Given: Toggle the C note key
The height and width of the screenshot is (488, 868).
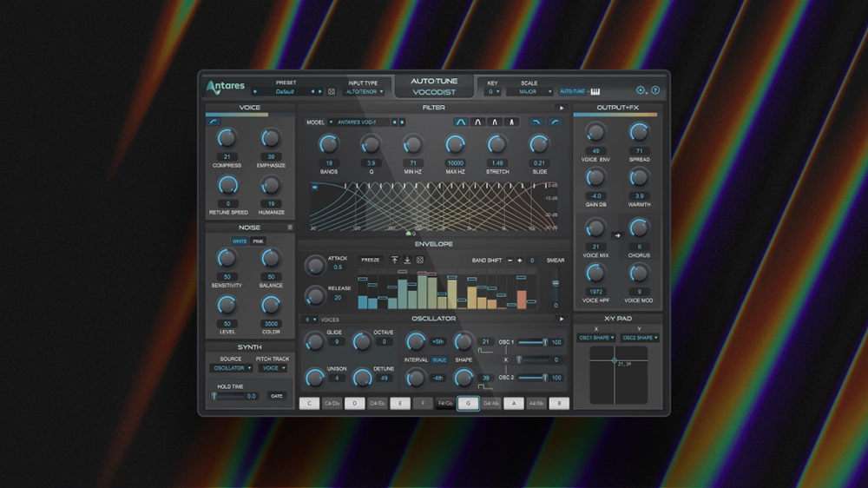Looking at the screenshot, I should (310, 403).
